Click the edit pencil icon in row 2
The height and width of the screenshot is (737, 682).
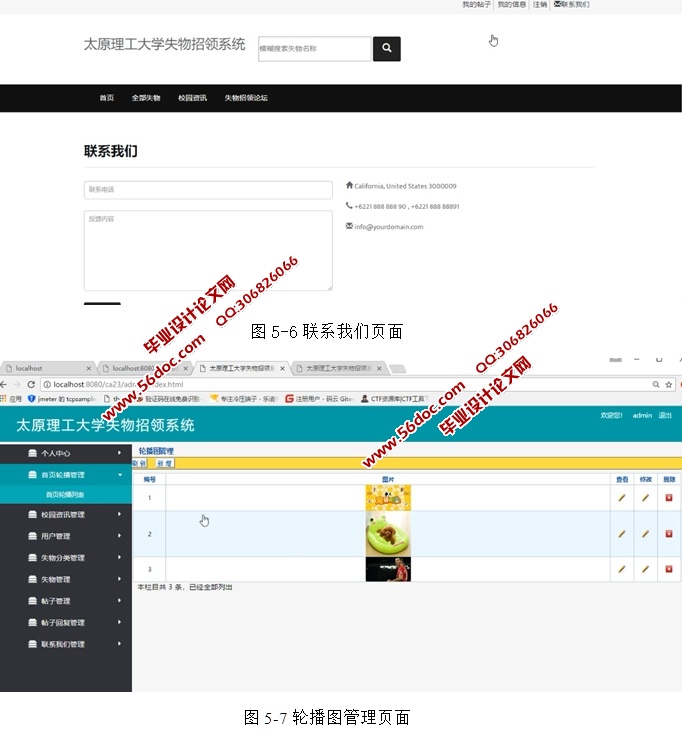pyautogui.click(x=645, y=534)
